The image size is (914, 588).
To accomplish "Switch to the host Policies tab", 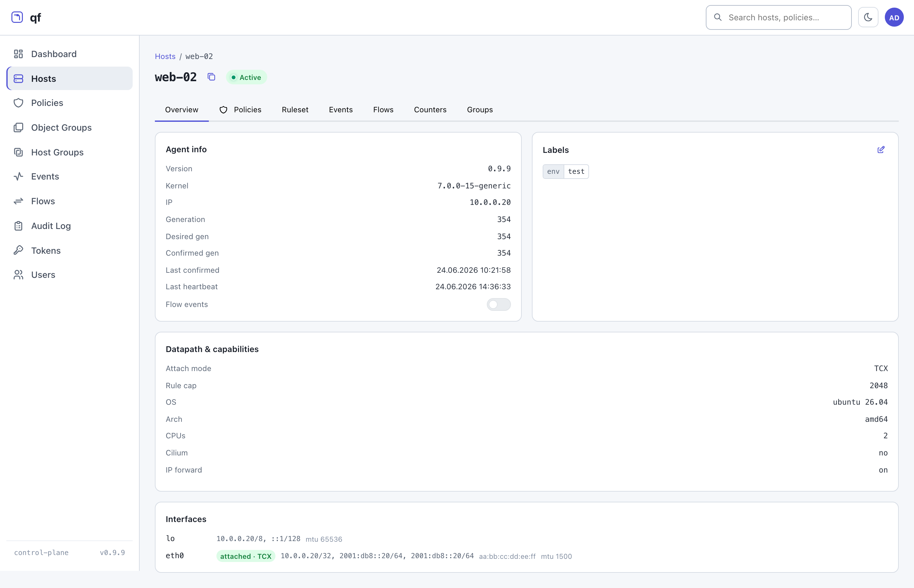I will [240, 110].
